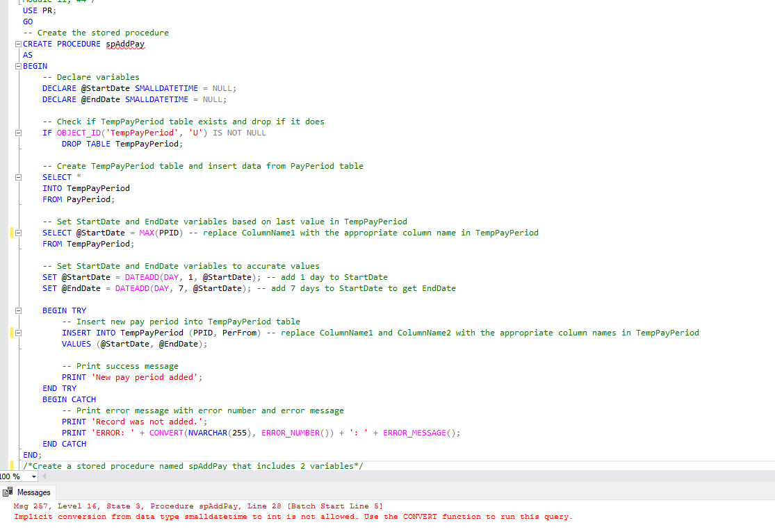Collapse the CREATE PROCEDURE spAddPay region

pyautogui.click(x=17, y=44)
